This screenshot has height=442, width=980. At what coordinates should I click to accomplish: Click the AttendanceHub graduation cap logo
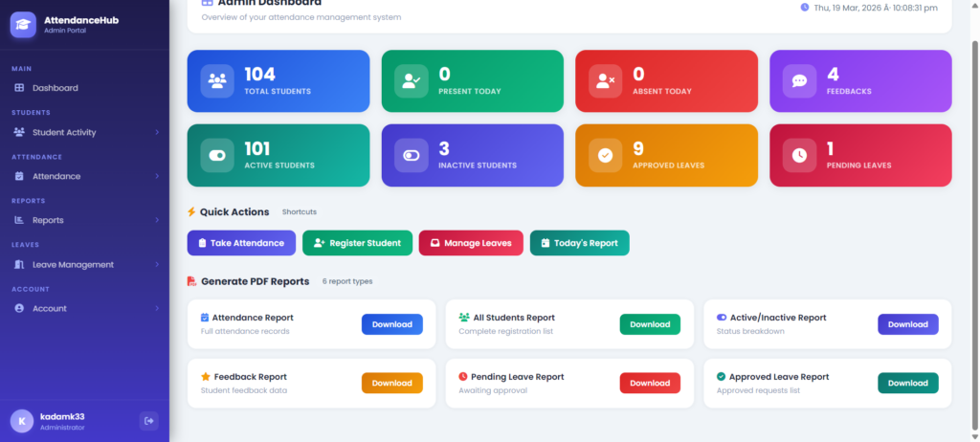click(23, 24)
